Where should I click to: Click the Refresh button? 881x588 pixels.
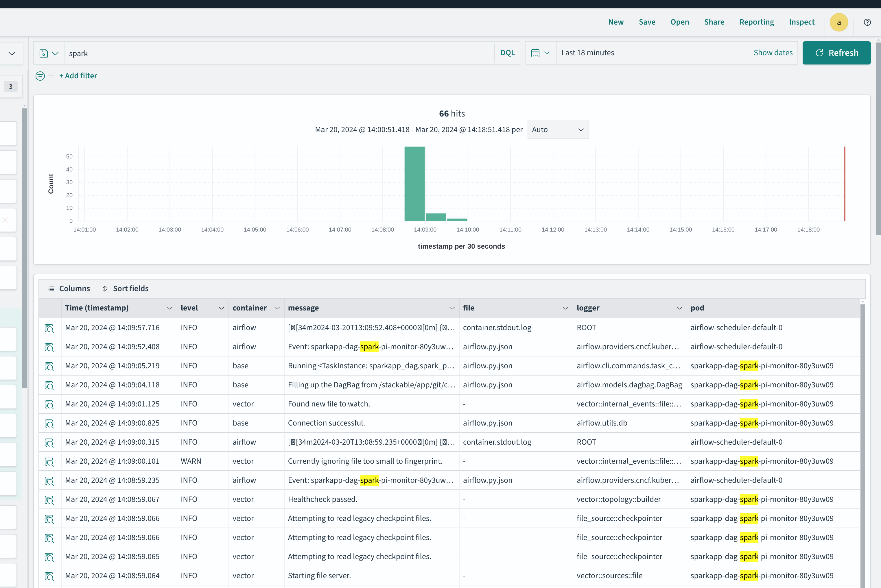tap(836, 53)
